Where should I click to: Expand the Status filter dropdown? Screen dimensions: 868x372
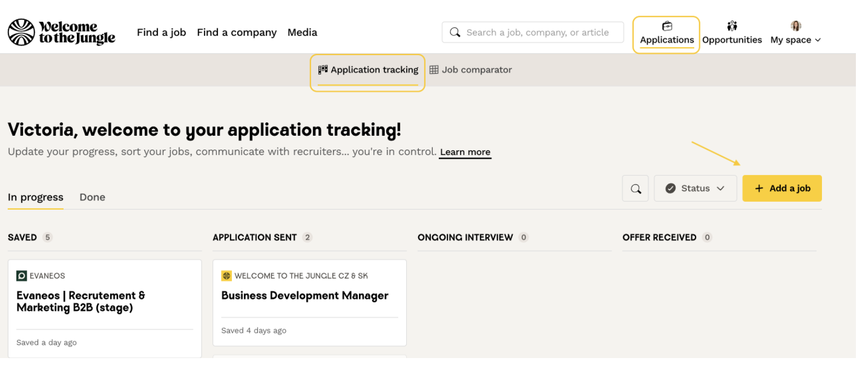[x=695, y=188]
